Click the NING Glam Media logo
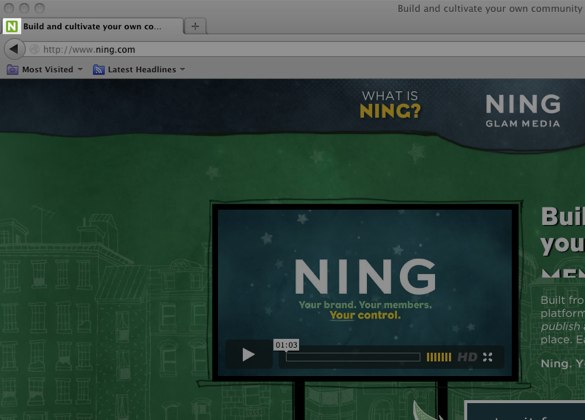Image resolution: width=585 pixels, height=420 pixels. point(523,110)
